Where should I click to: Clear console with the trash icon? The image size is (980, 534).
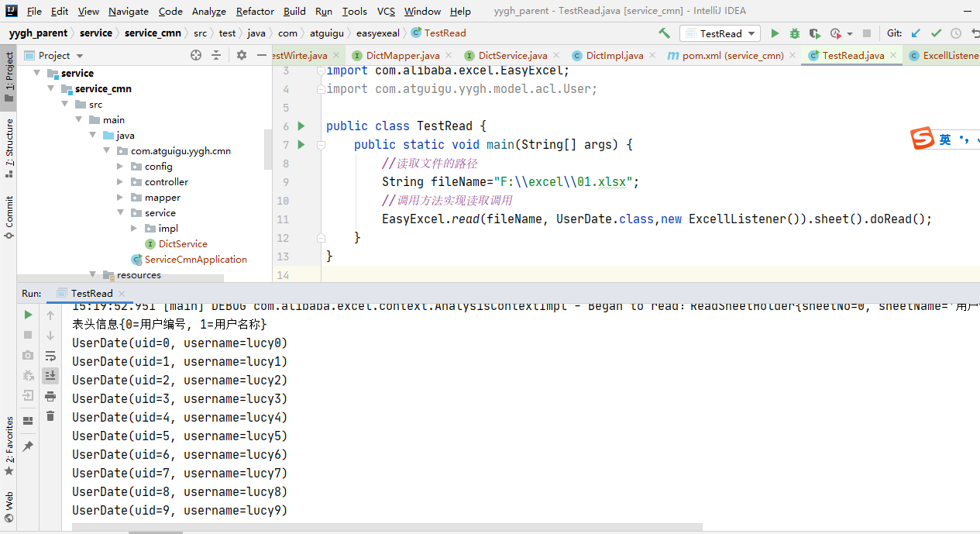[50, 416]
